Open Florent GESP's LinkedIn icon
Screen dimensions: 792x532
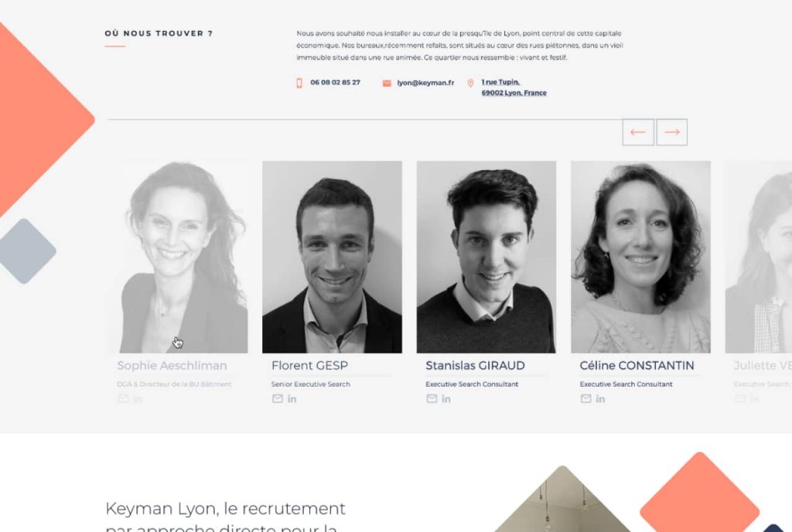pyautogui.click(x=292, y=399)
